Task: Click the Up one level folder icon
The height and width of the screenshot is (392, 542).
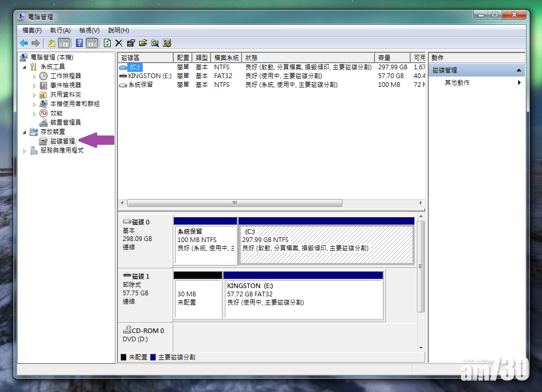Action: point(52,43)
